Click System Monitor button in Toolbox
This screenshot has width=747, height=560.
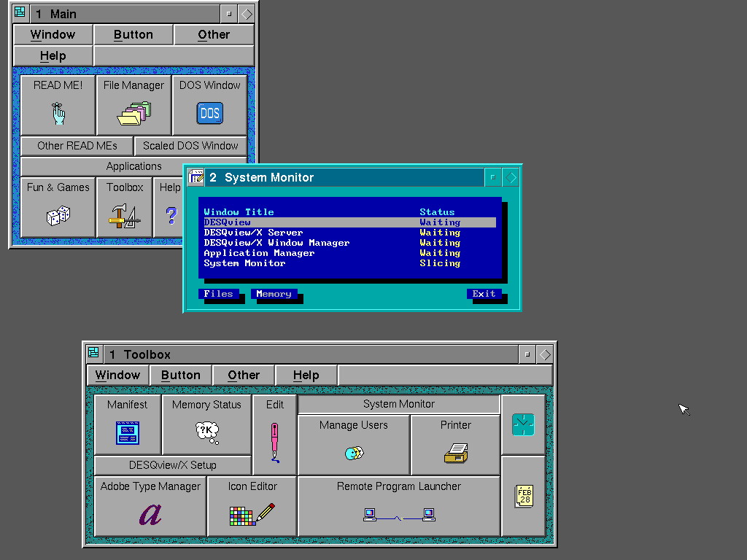coord(399,404)
